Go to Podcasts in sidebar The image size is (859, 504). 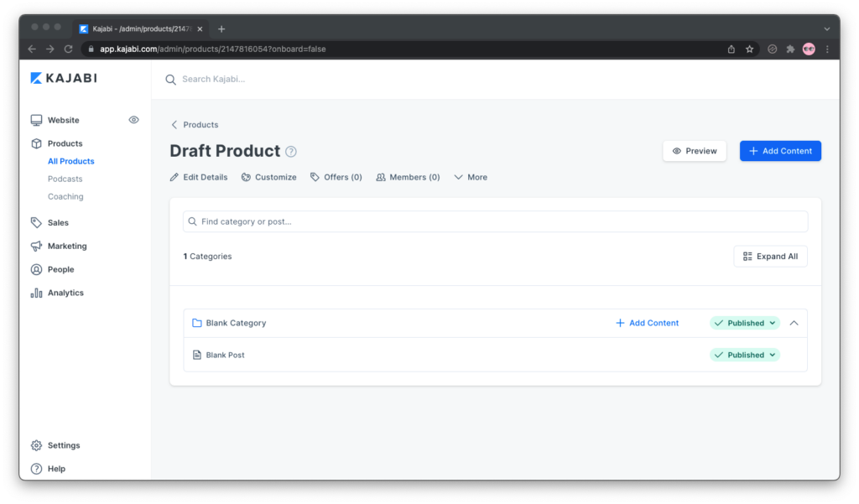pos(65,179)
